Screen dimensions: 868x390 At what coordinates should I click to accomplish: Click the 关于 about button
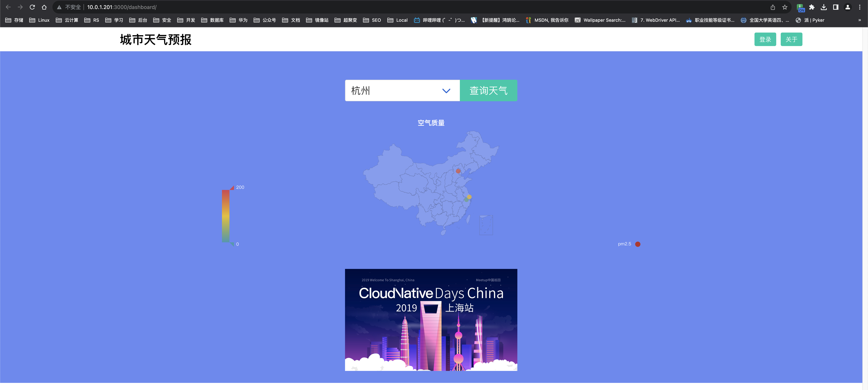791,39
